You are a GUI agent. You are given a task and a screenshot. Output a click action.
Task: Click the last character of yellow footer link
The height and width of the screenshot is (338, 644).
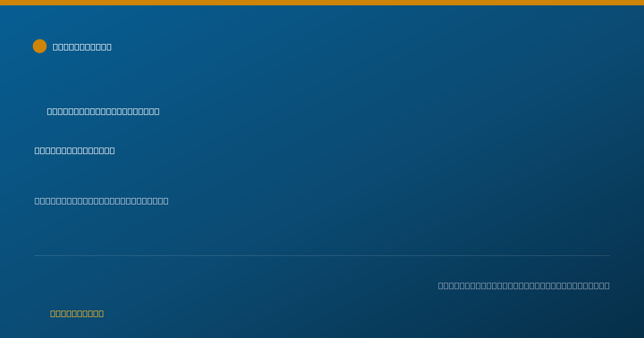(x=101, y=313)
